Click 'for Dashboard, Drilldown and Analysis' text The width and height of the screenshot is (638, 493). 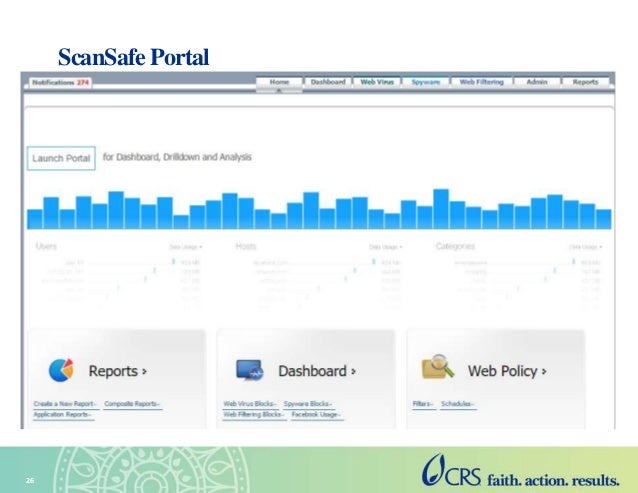click(177, 157)
